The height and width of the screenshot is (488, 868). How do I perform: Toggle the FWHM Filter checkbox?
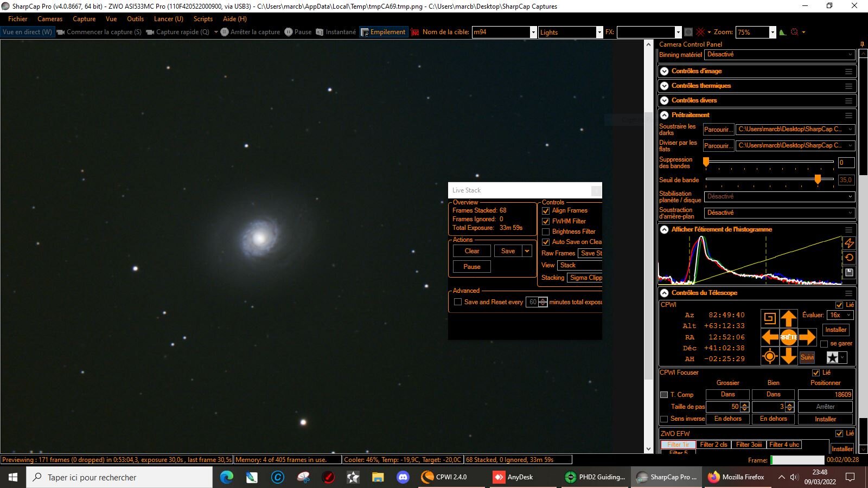coord(546,221)
